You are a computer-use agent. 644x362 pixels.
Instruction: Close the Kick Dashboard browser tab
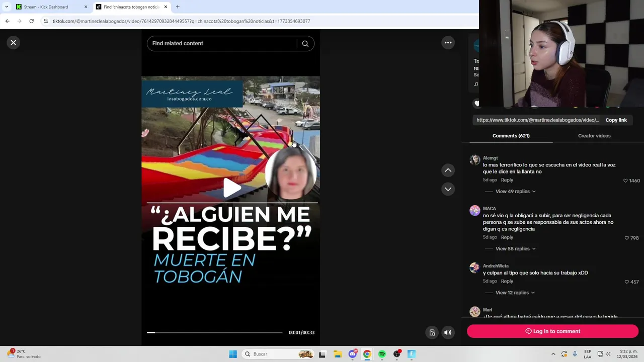[86, 7]
